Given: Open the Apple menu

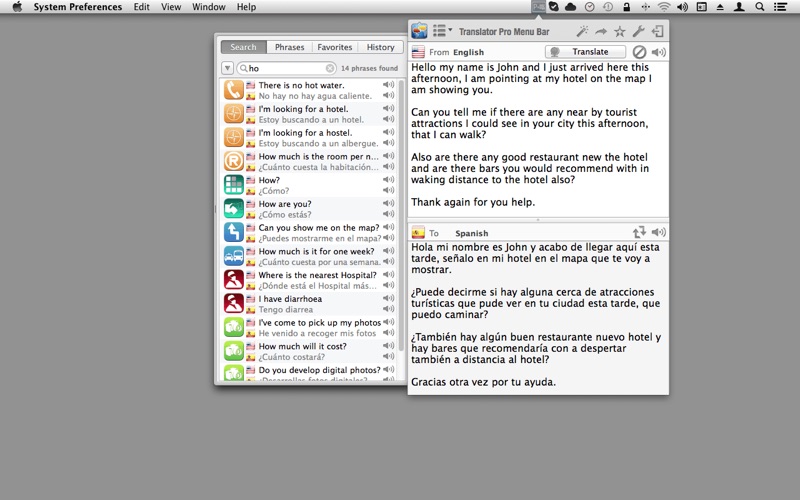Looking at the screenshot, I should pos(17,7).
